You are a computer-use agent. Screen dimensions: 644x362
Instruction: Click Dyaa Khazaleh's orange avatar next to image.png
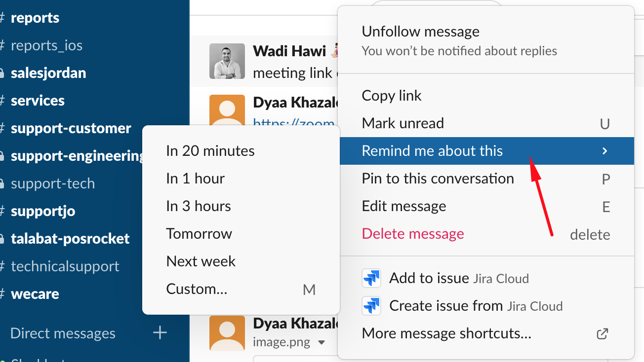[x=227, y=333]
